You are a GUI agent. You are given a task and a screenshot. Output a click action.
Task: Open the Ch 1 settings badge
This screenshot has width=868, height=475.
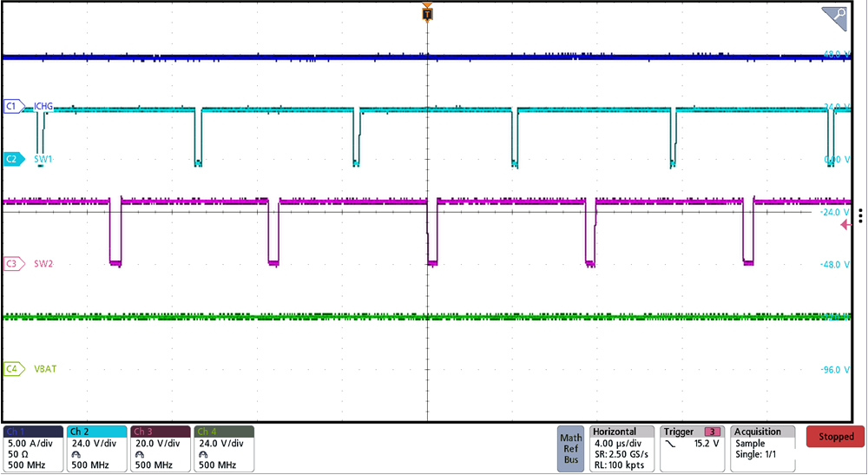(33, 448)
